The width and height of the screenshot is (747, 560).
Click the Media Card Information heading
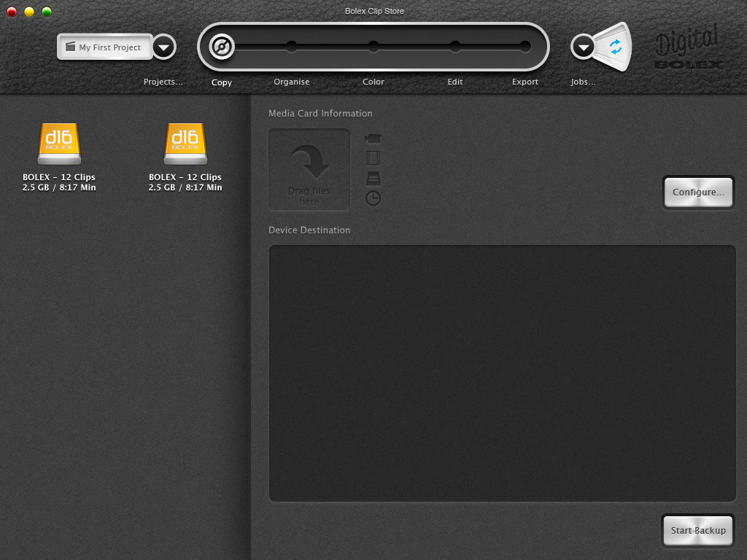pos(321,113)
